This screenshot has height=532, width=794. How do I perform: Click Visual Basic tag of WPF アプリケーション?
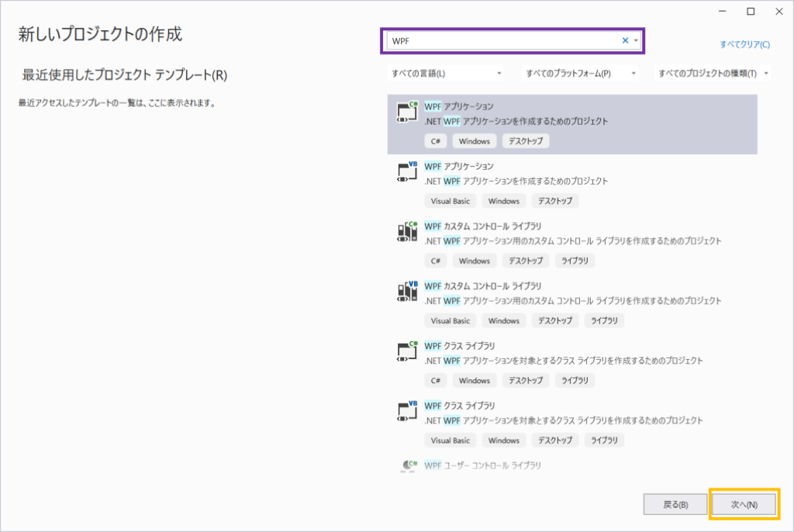[451, 201]
